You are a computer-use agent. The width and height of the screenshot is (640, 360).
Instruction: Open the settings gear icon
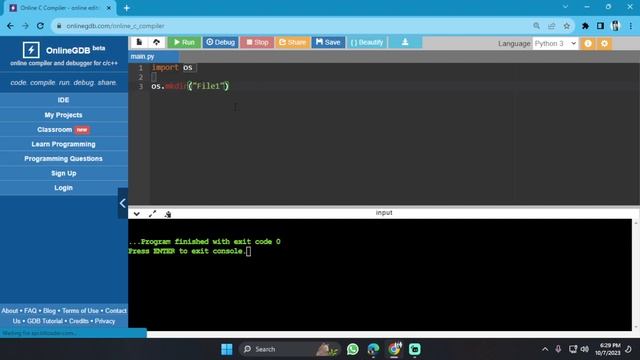click(x=604, y=43)
